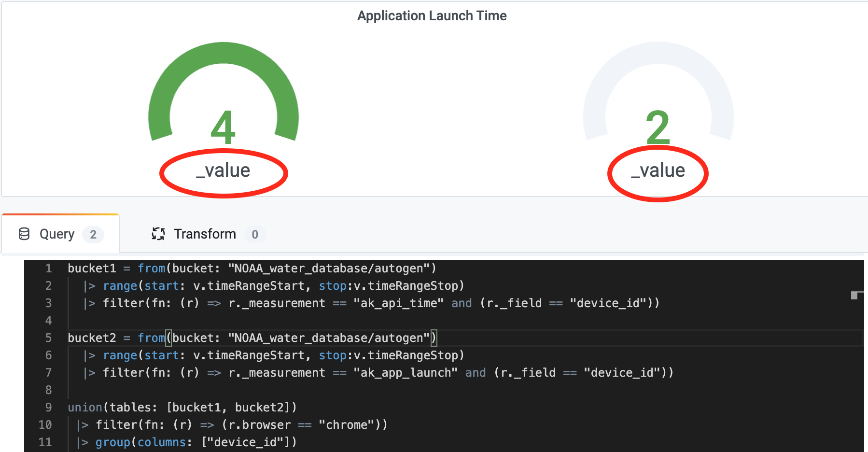Open the Transform tab
The image size is (868, 452).
coord(208,234)
